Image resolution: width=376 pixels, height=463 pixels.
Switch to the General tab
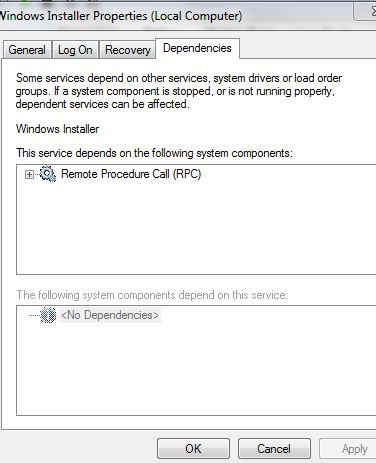pyautogui.click(x=27, y=50)
